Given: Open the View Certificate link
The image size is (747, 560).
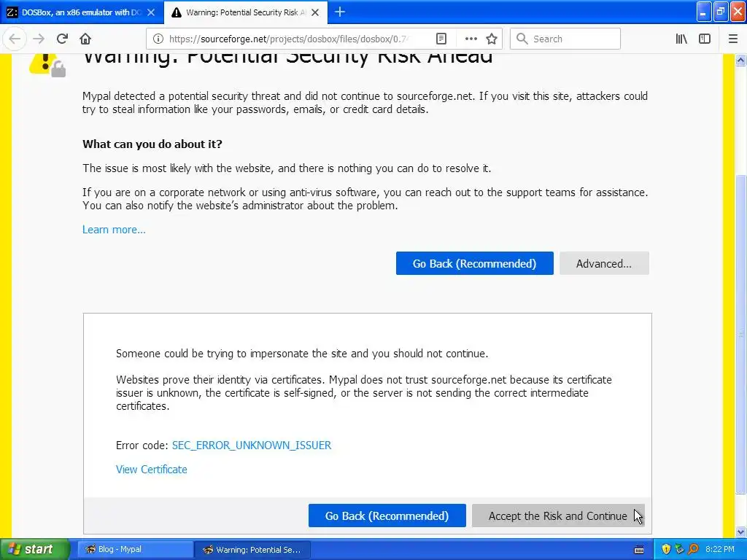Looking at the screenshot, I should click(152, 470).
